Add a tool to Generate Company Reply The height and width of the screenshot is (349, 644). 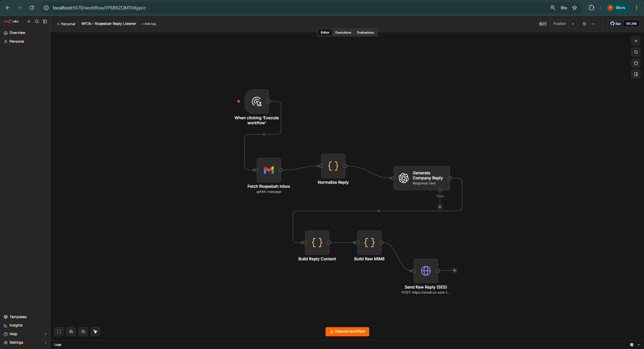point(440,207)
